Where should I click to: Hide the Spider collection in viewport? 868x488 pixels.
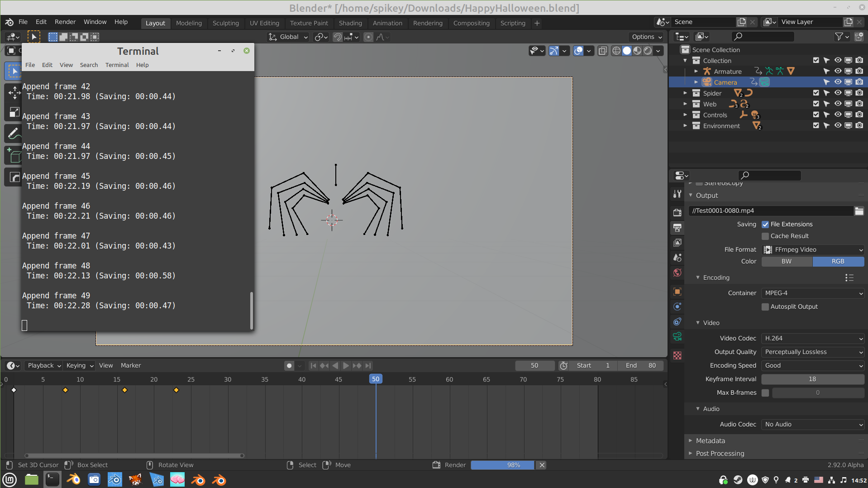coord(838,93)
